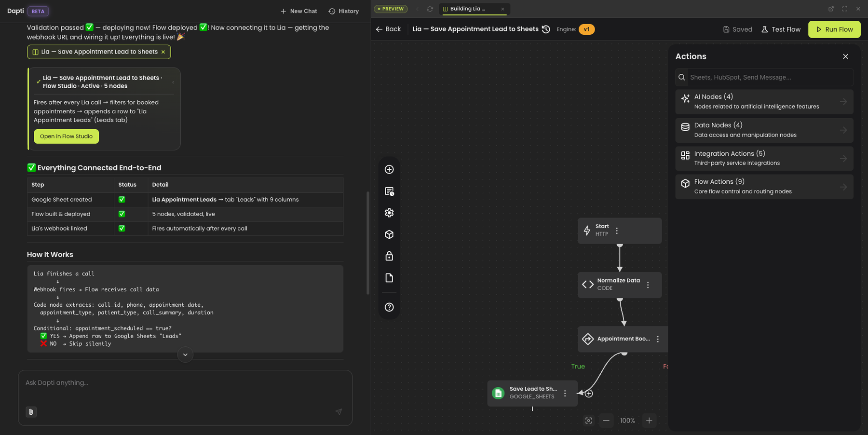Image resolution: width=868 pixels, height=435 pixels.
Task: Click the lock icon in the vertical toolbar
Action: click(x=389, y=256)
